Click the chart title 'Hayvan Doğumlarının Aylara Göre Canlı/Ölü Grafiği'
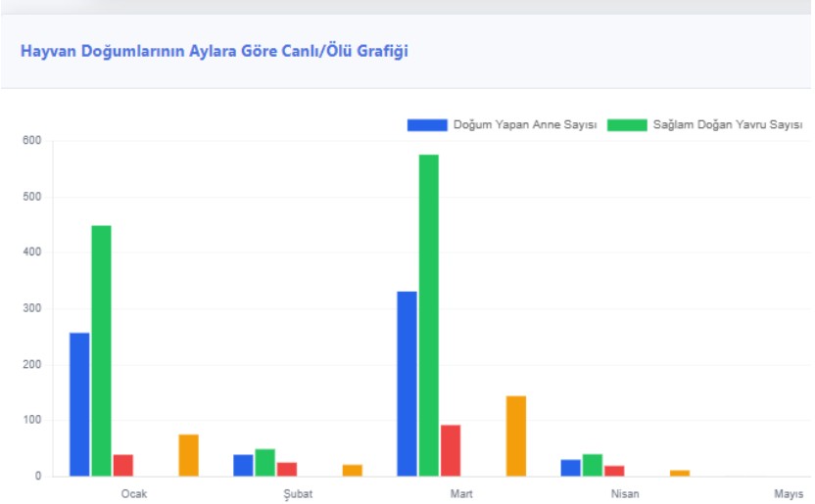This screenshot has width=815, height=504. [x=215, y=51]
